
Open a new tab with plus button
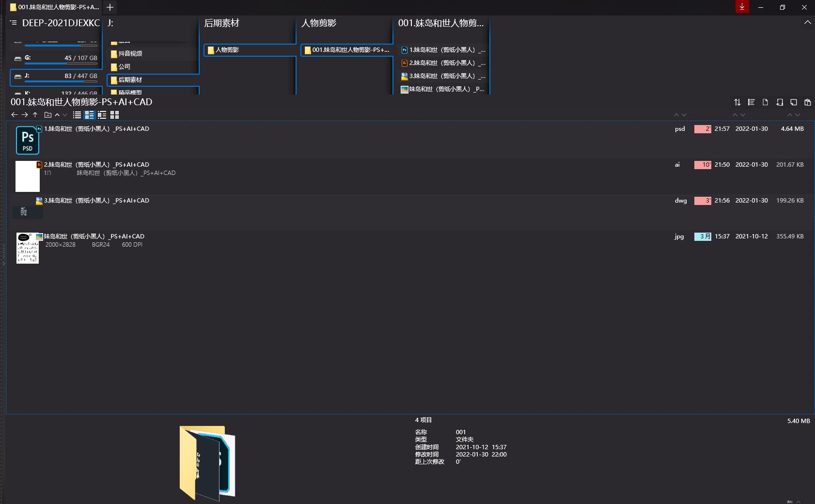tap(110, 7)
